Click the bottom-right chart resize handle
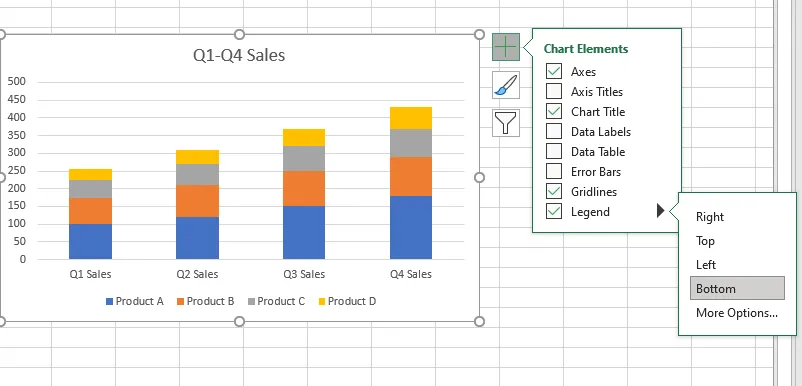Image resolution: width=802 pixels, height=386 pixels. [479, 321]
